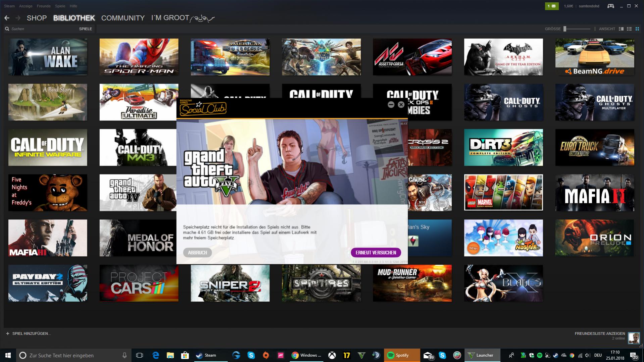
Task: Select the Mafia II tile
Action: [595, 193]
